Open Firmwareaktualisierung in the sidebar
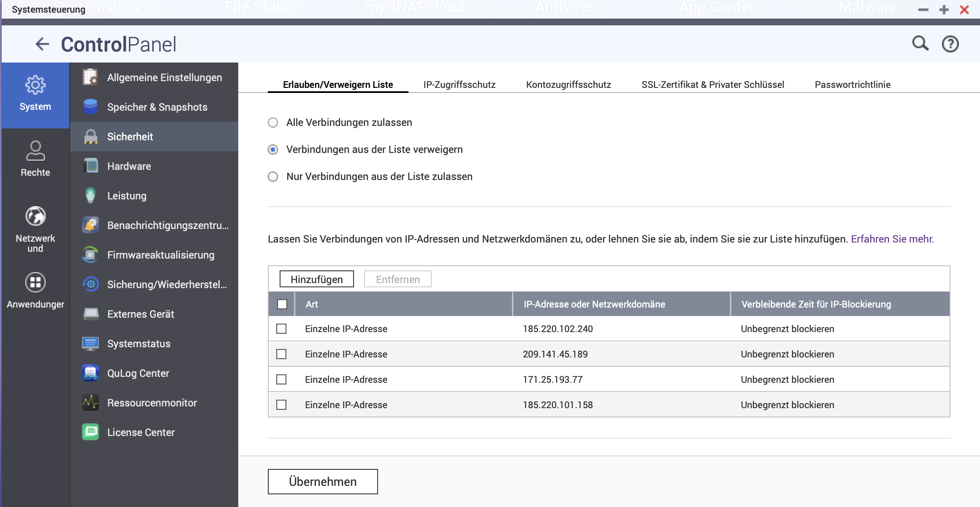Viewport: 980px width, 507px height. 161,255
